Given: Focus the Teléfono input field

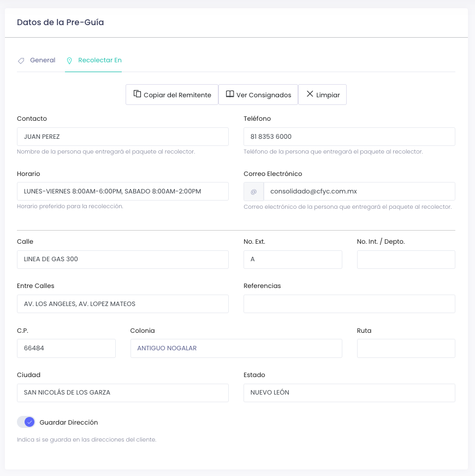Looking at the screenshot, I should click(x=349, y=137).
